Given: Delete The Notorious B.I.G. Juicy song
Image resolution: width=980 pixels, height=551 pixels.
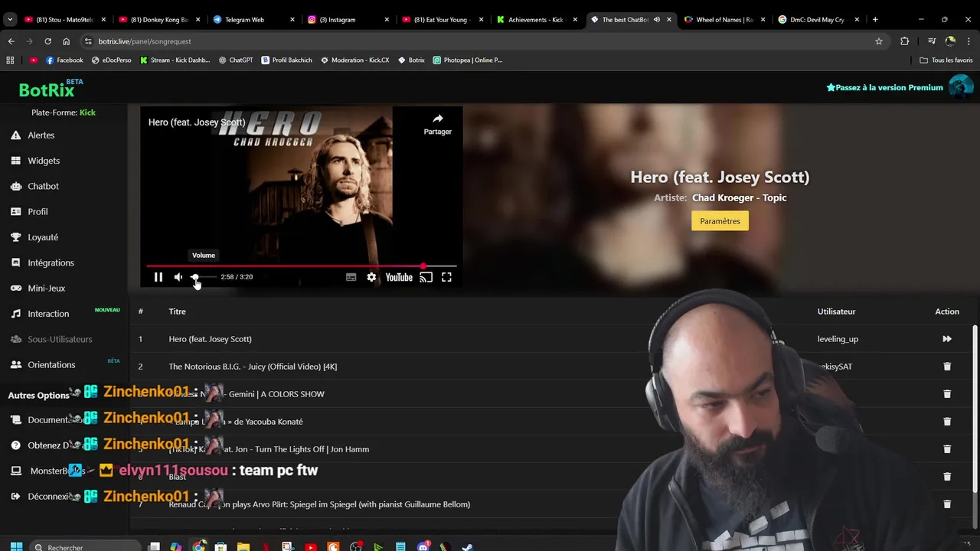Looking at the screenshot, I should (947, 367).
